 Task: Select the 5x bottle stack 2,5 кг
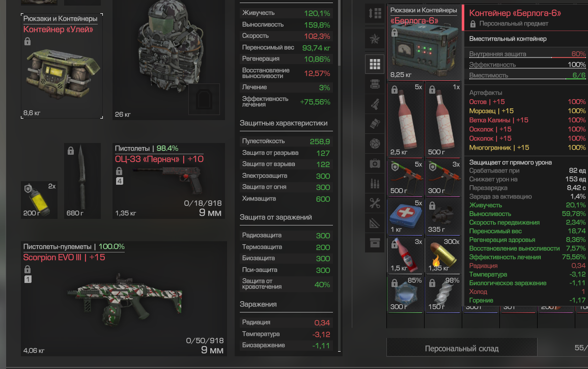point(405,120)
